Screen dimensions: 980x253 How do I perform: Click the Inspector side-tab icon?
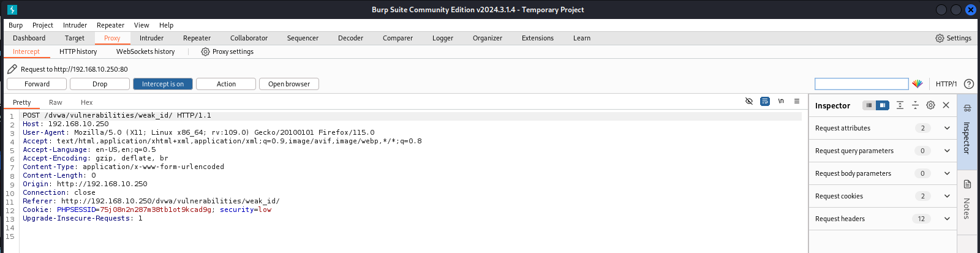tap(967, 108)
